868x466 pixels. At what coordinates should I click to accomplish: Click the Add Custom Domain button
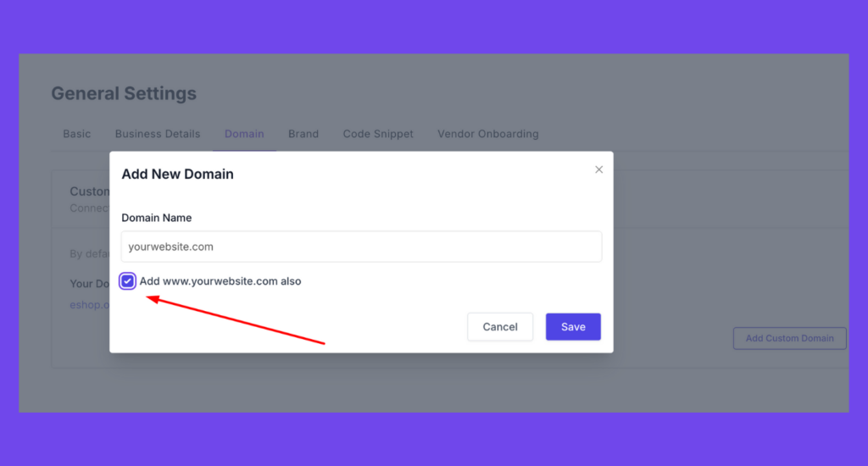point(789,338)
